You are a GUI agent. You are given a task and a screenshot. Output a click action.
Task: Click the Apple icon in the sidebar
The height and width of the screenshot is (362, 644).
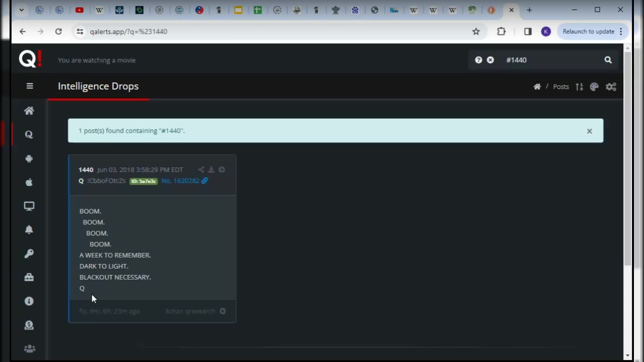click(29, 182)
